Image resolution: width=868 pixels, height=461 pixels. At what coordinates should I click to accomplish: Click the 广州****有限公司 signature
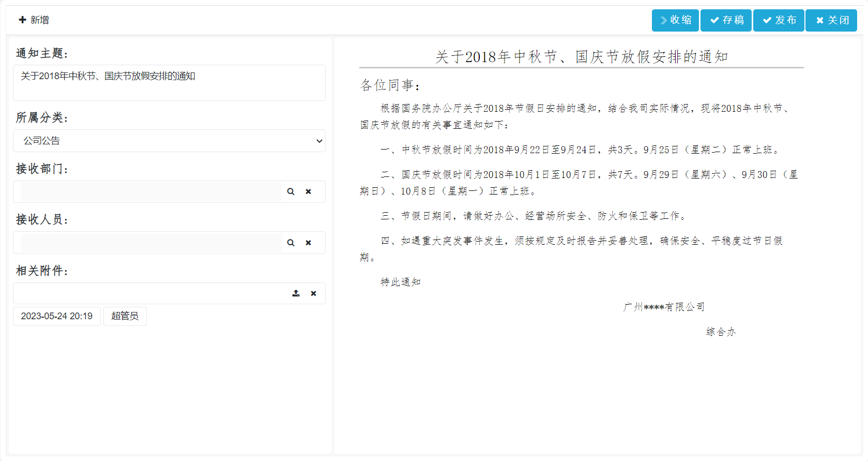coord(664,307)
